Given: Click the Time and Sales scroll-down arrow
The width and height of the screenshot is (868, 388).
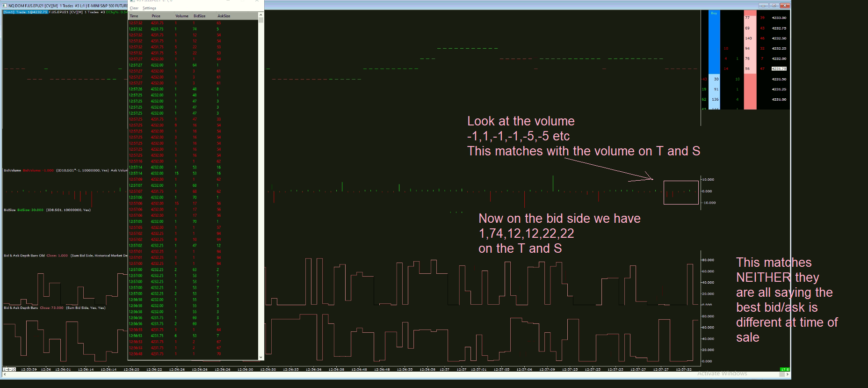Looking at the screenshot, I should tap(261, 358).
